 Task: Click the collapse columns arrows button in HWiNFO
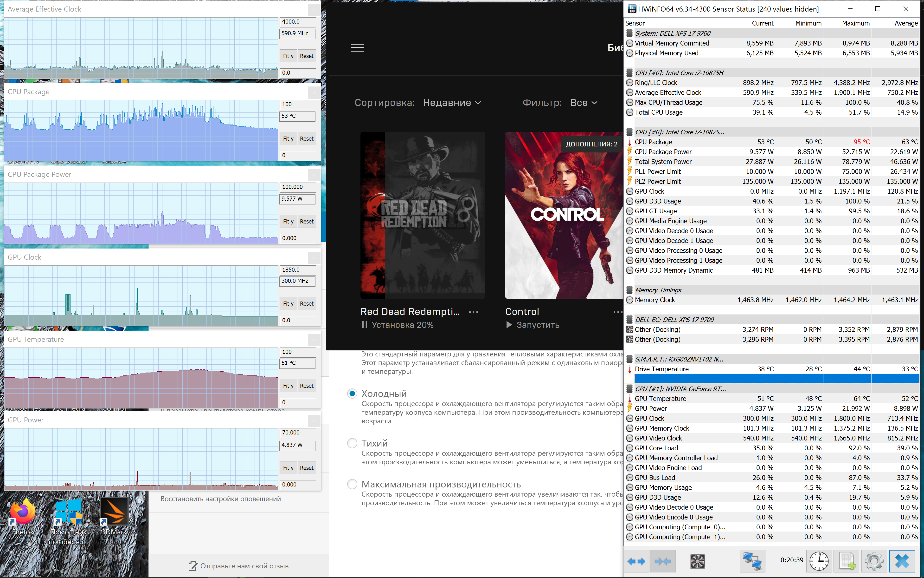coord(662,561)
